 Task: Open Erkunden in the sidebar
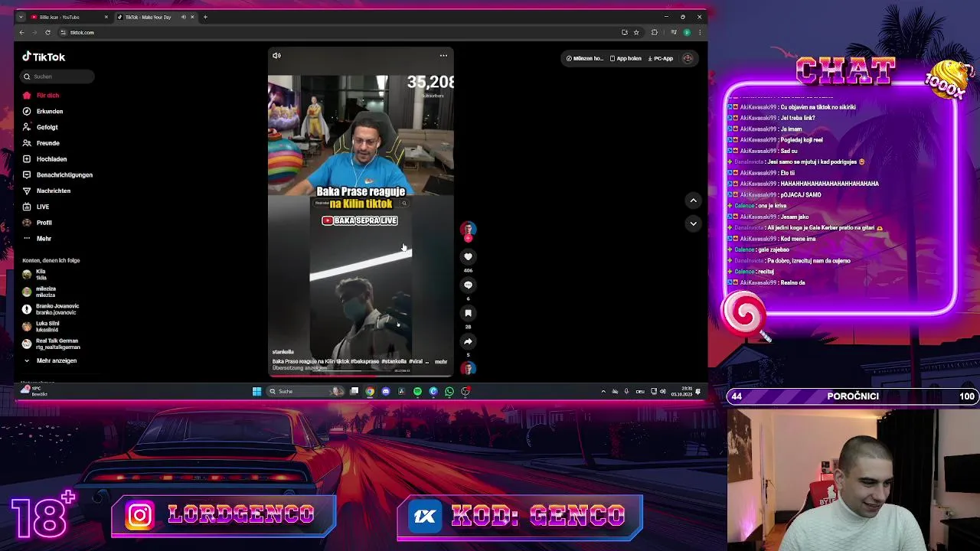pos(43,112)
